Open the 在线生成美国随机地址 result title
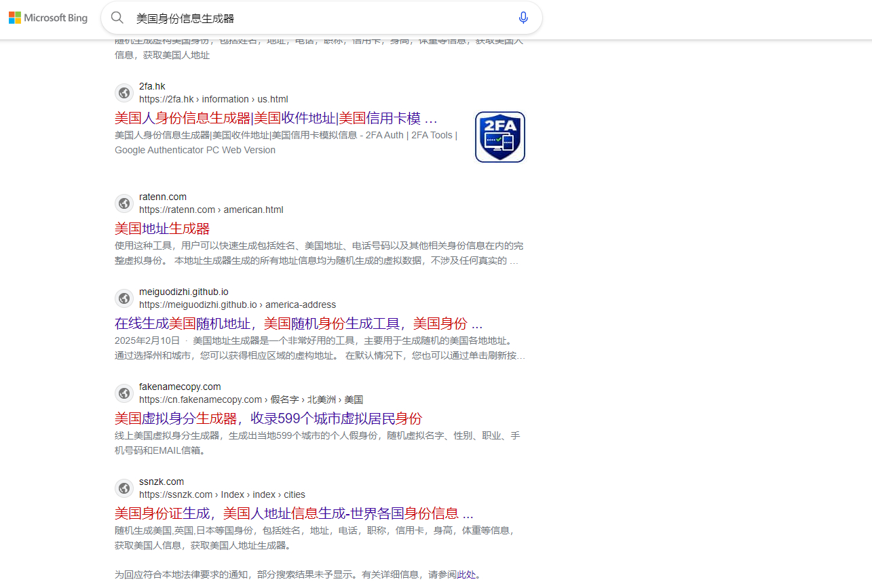 (299, 324)
